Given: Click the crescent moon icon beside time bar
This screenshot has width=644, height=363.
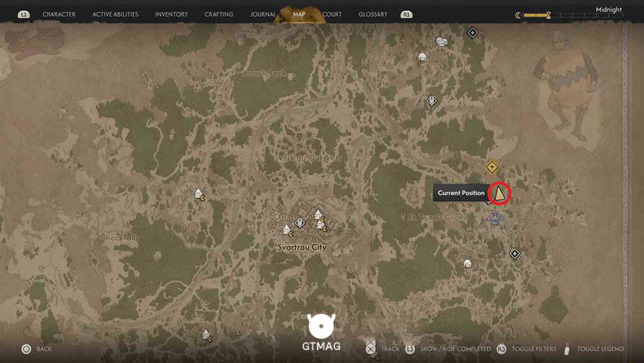Looking at the screenshot, I should point(518,15).
